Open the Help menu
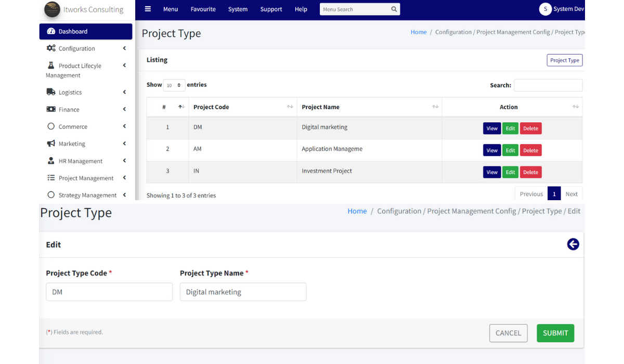The width and height of the screenshot is (624, 364). pos(301,9)
